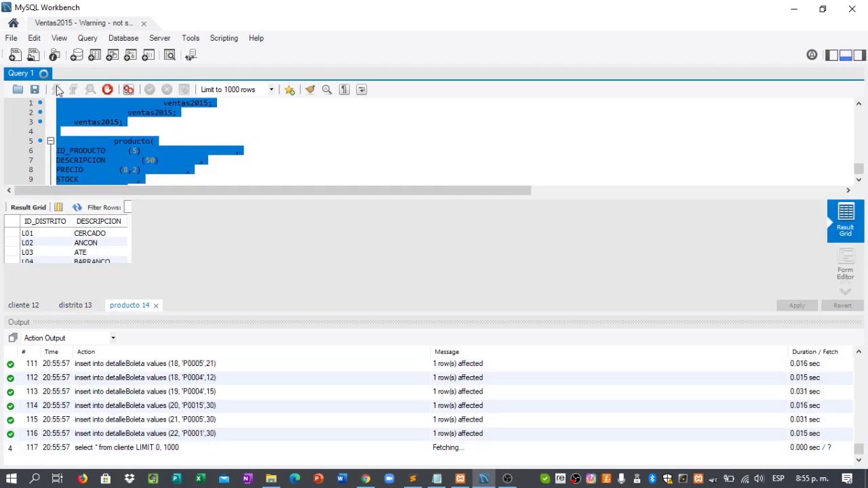
Task: Create a new table icon
Action: point(94,55)
